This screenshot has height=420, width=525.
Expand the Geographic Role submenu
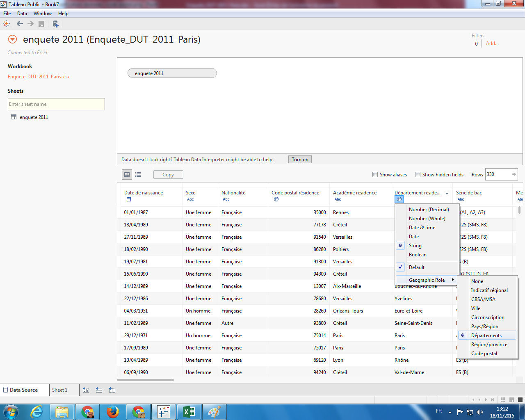pyautogui.click(x=427, y=280)
